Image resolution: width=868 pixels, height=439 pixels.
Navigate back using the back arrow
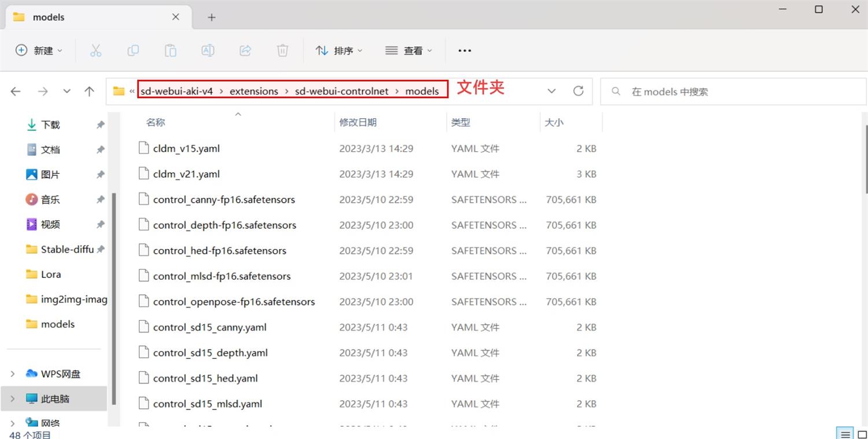click(x=14, y=91)
